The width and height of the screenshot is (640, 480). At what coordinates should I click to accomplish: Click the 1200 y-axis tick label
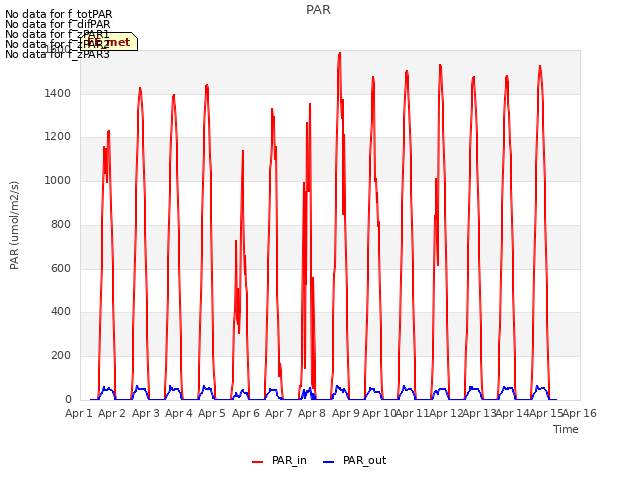pyautogui.click(x=58, y=137)
